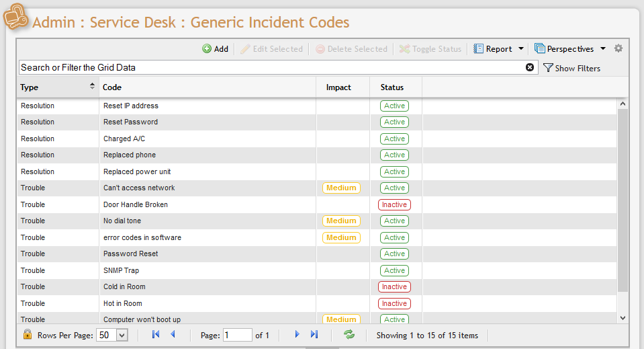The width and height of the screenshot is (644, 349).
Task: Go to the first page arrow
Action: coord(156,334)
